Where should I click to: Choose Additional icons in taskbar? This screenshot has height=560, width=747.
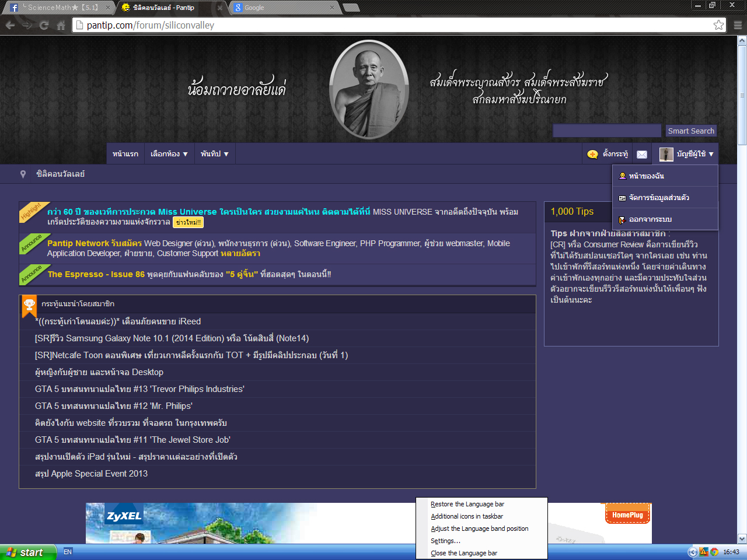point(467,516)
